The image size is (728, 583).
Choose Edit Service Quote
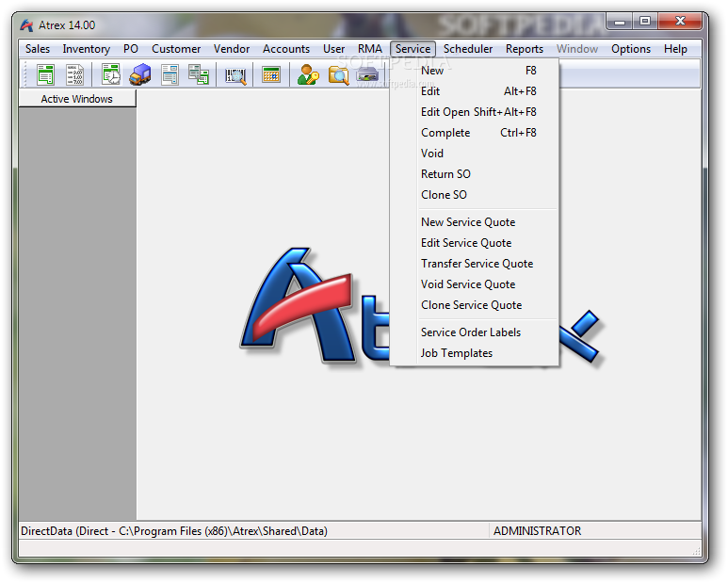tap(475, 243)
